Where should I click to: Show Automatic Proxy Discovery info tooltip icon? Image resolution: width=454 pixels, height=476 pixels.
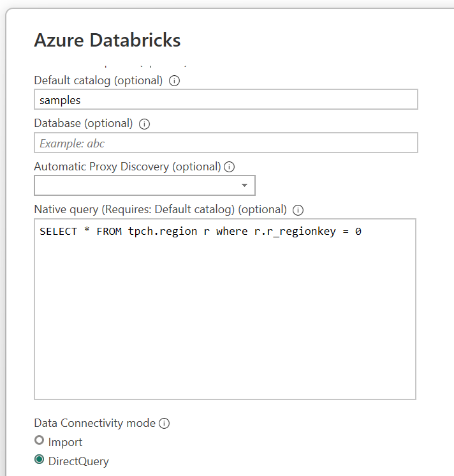(x=229, y=167)
